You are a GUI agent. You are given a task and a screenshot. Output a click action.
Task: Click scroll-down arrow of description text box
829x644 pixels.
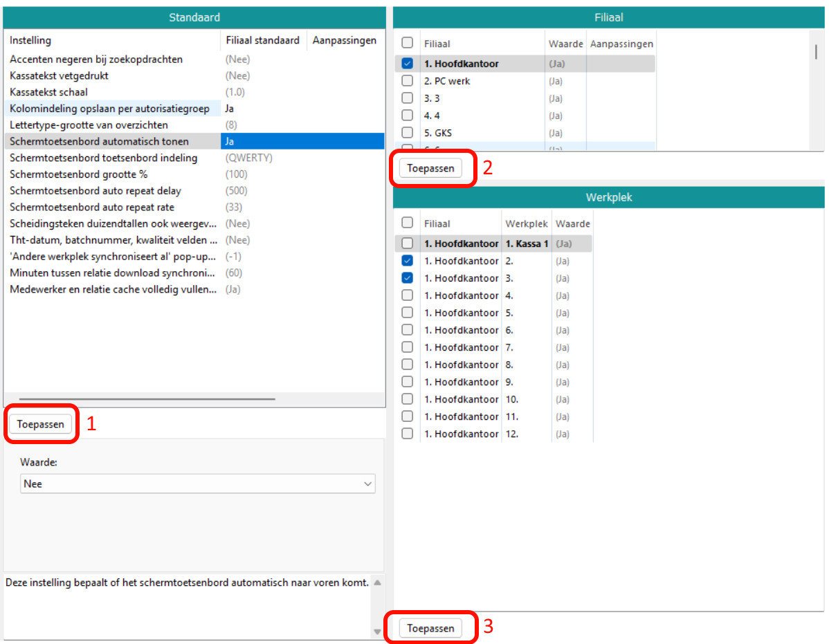click(x=377, y=632)
